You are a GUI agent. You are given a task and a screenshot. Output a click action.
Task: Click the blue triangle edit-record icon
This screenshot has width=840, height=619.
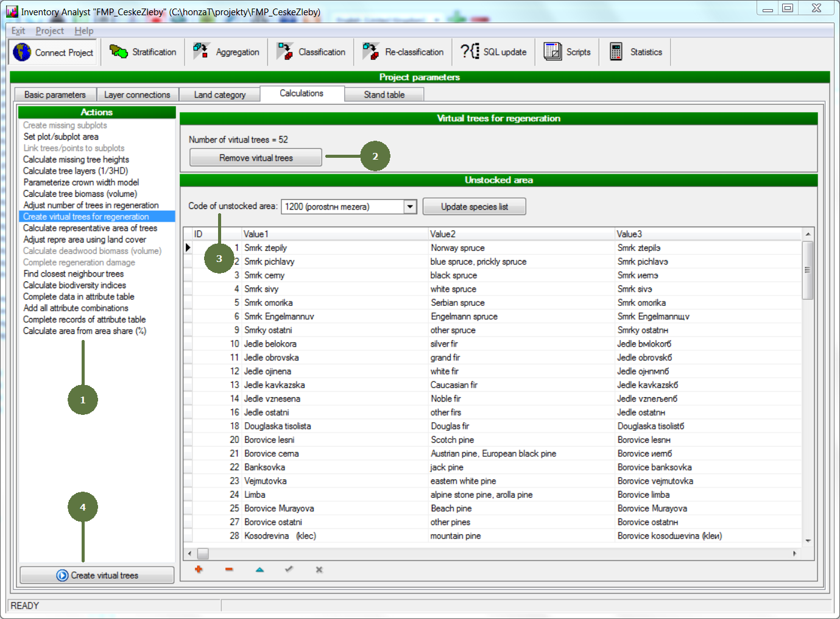[259, 570]
